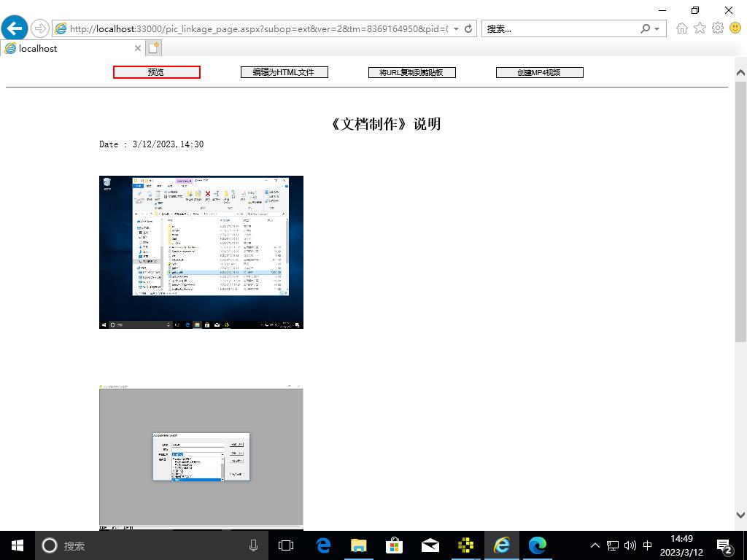Open the browser home page icon

682,28
